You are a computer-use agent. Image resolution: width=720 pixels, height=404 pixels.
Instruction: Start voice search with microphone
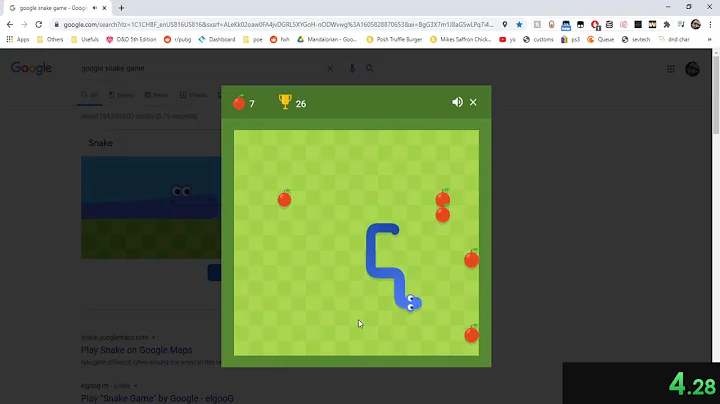pyautogui.click(x=352, y=68)
